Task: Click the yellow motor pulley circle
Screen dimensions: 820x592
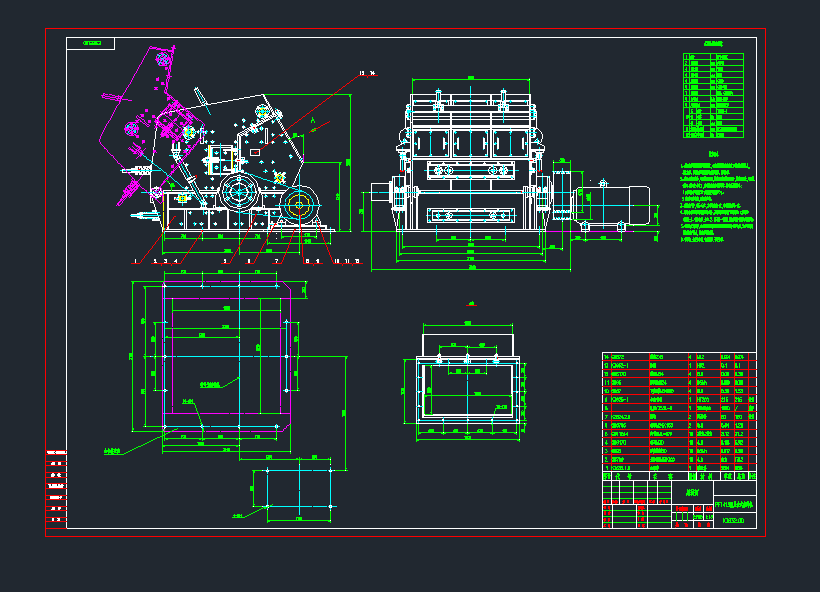Action: (x=299, y=204)
